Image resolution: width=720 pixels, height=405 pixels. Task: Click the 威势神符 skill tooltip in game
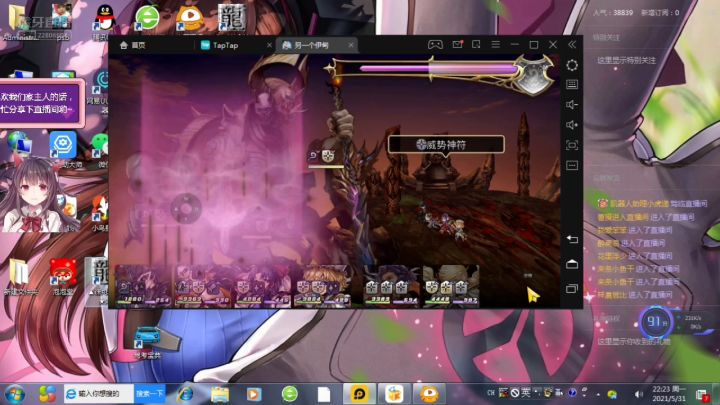446,145
